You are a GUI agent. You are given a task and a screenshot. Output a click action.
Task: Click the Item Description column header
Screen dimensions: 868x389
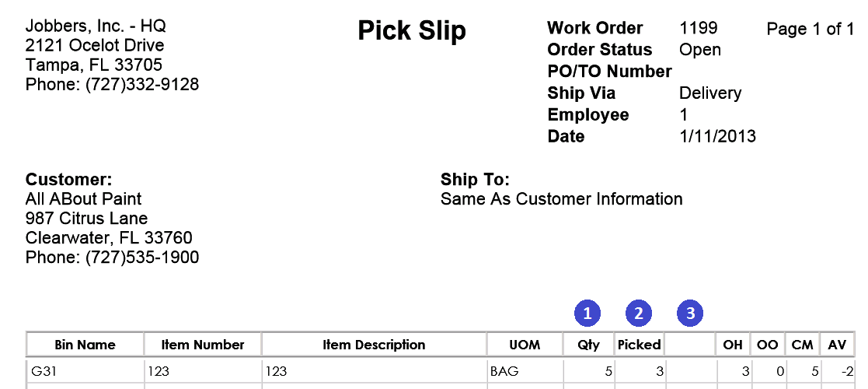tap(374, 345)
